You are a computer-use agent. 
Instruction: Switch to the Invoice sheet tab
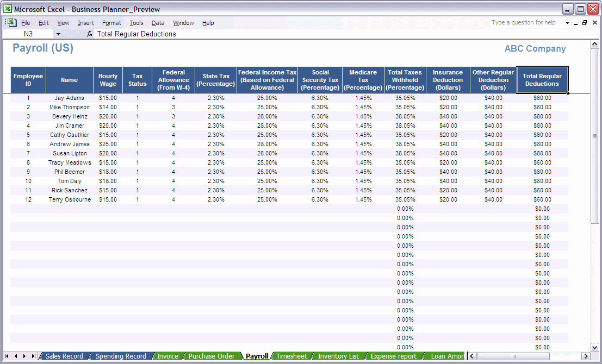[167, 356]
